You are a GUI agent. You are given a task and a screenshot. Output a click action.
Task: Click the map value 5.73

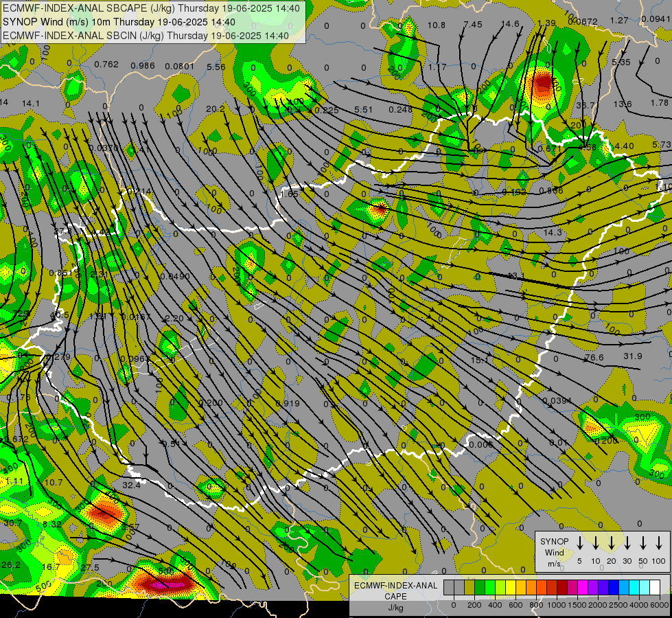(661, 145)
